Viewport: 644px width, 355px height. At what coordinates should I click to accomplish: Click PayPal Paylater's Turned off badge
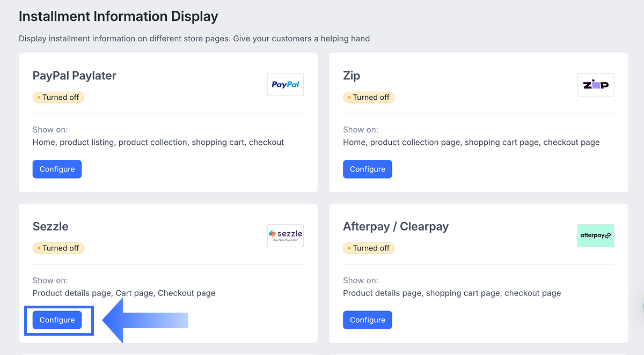[58, 97]
